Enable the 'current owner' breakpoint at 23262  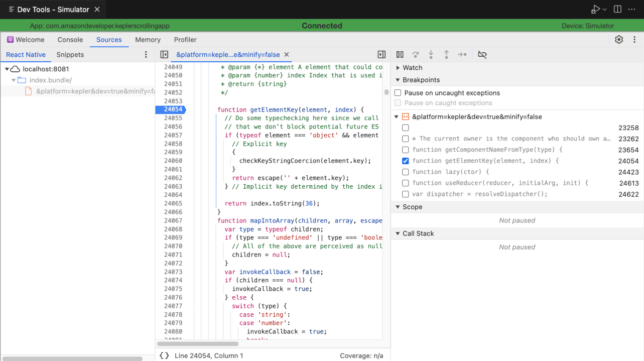click(x=406, y=139)
